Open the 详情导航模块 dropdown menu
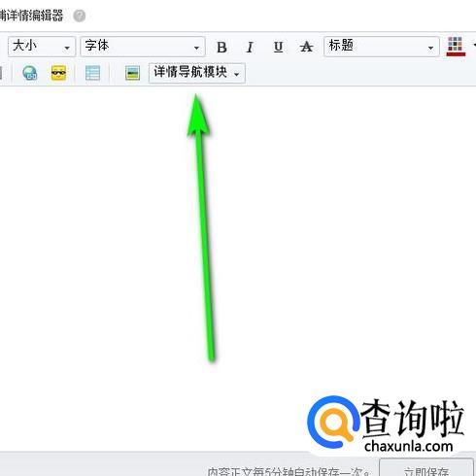The image size is (476, 476). [x=197, y=73]
